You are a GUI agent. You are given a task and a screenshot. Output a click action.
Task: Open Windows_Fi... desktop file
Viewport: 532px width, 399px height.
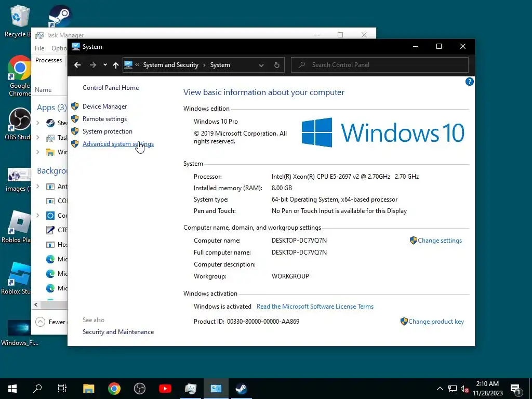pyautogui.click(x=19, y=332)
